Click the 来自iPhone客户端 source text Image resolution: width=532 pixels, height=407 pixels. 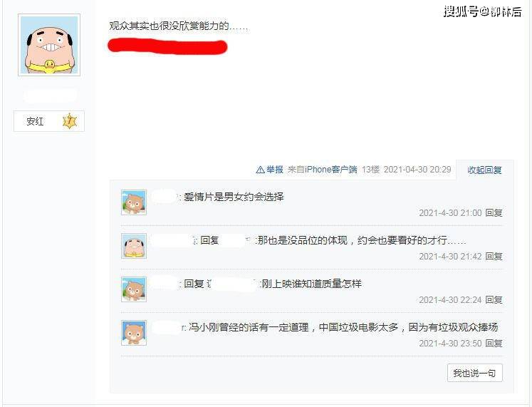click(x=323, y=170)
